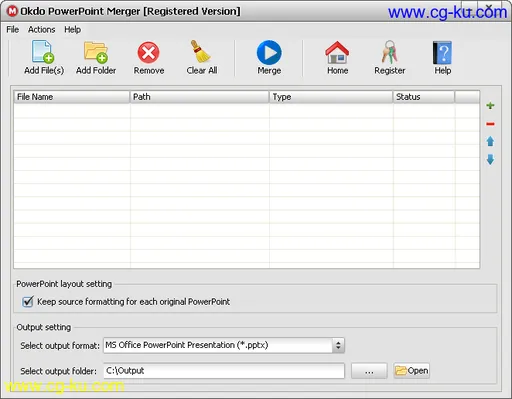Click the Add Folder toolbar icon
The width and height of the screenshot is (512, 399).
[96, 52]
